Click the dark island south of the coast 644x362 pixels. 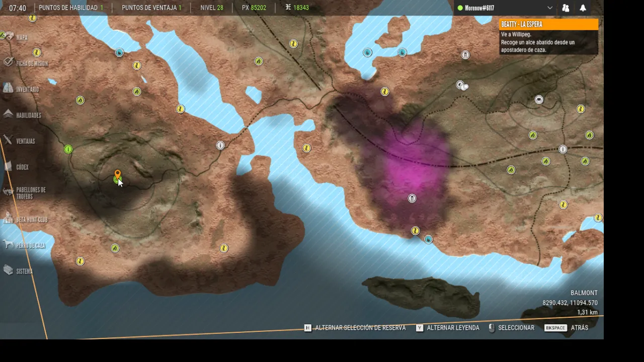422,297
